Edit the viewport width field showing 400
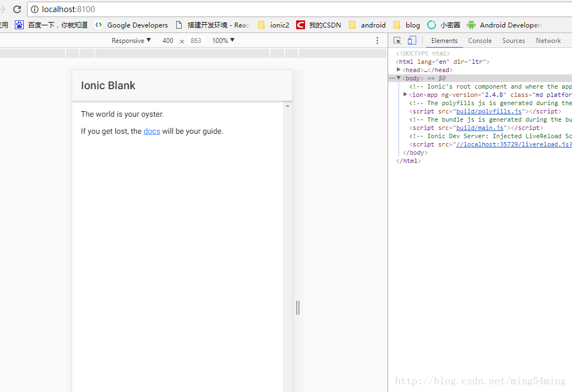572x392 pixels. (168, 41)
